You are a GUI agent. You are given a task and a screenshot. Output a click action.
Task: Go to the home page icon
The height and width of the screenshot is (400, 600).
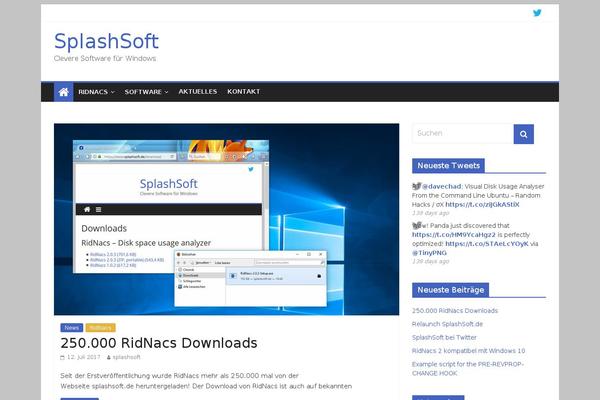(64, 92)
